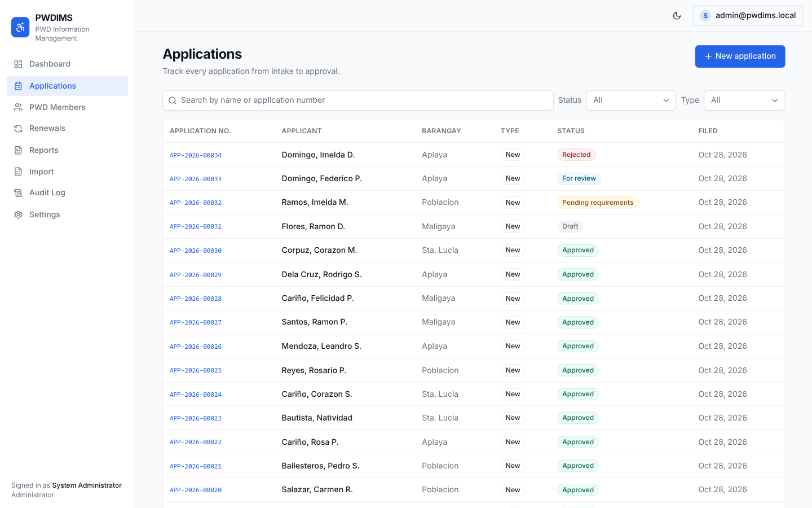This screenshot has height=508, width=812.
Task: Focus the name or application number search field
Action: click(358, 100)
